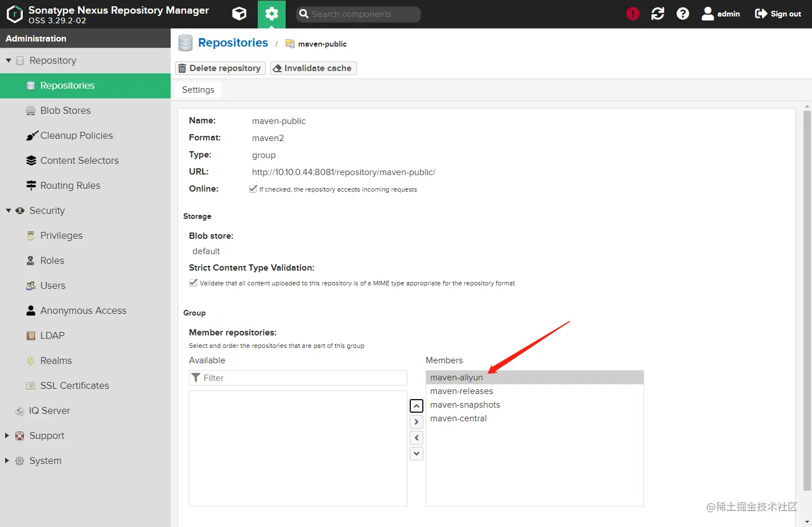Click the Cleanup Policies broom icon
Image resolution: width=812 pixels, height=527 pixels.
(32, 135)
